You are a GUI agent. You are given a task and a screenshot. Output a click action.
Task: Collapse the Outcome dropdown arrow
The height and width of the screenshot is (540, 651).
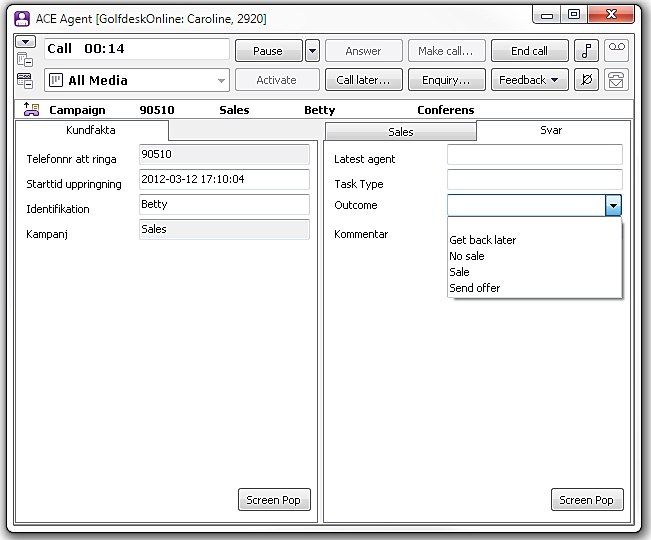(x=613, y=205)
